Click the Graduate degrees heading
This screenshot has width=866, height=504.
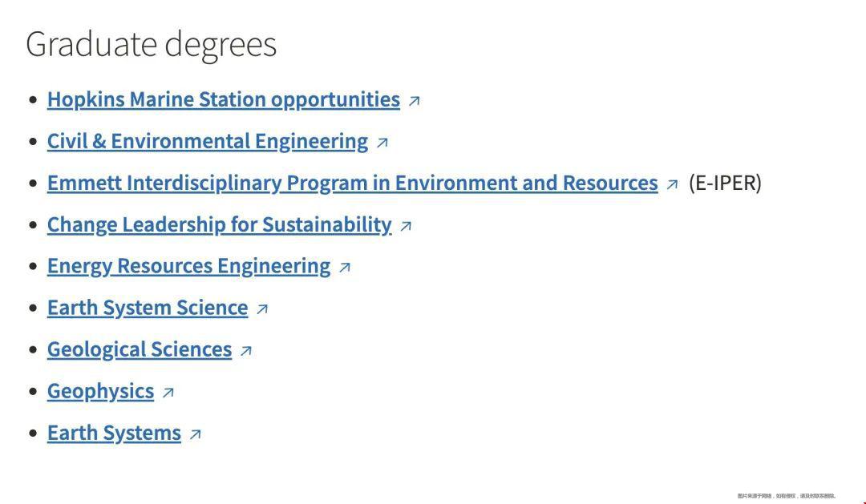[x=152, y=44]
